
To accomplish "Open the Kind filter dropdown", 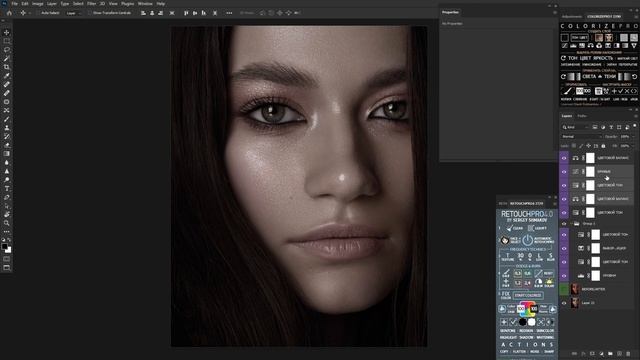I will (x=576, y=127).
